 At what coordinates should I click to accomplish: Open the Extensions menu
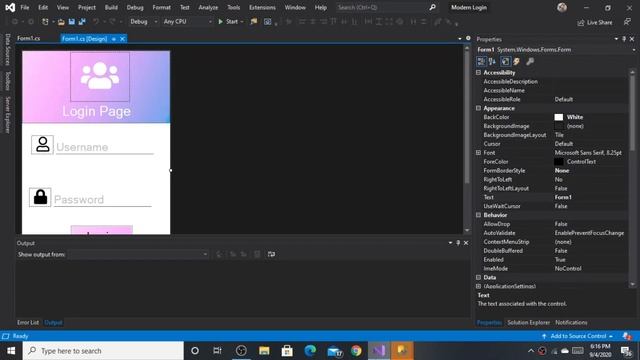pos(262,7)
